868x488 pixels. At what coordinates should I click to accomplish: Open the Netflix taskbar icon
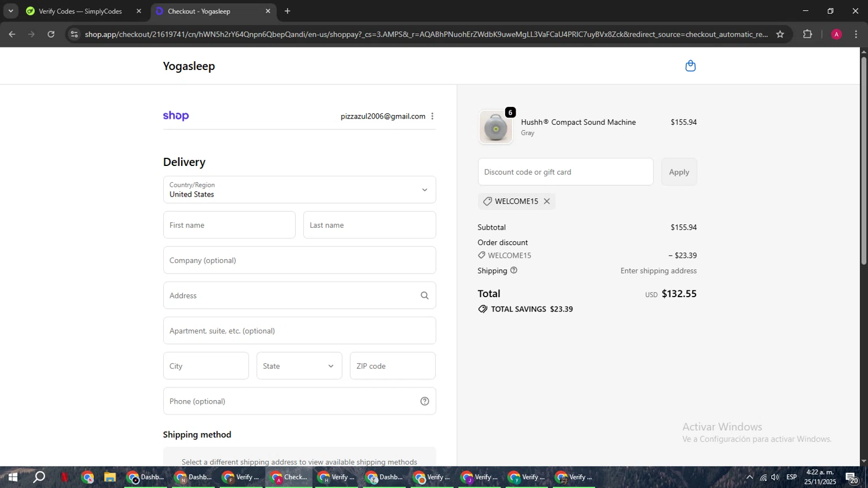pyautogui.click(x=65, y=478)
